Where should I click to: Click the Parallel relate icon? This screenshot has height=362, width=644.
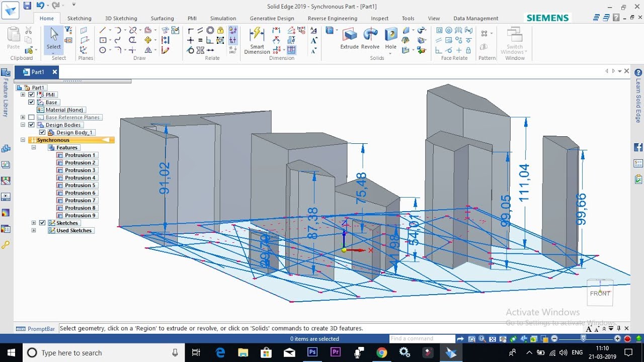coord(200,30)
